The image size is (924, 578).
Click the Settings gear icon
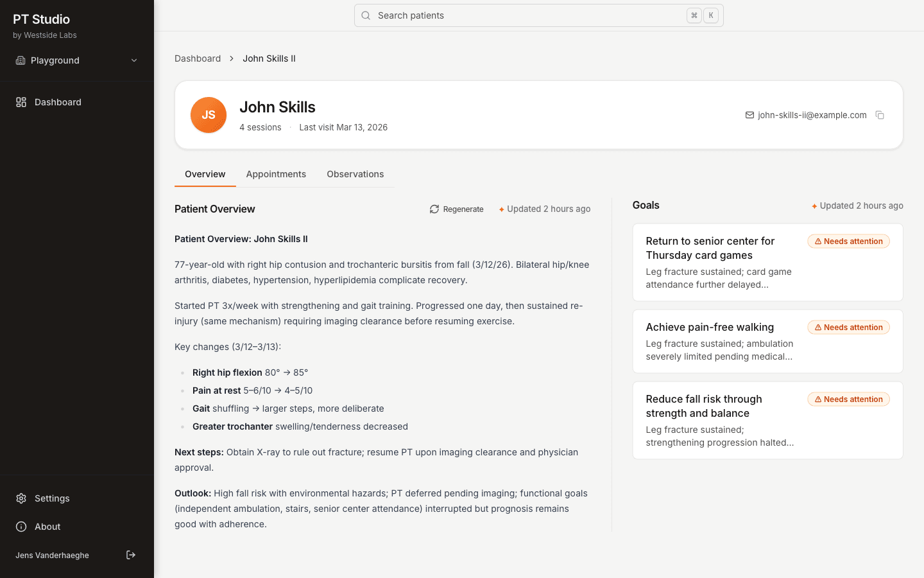[x=20, y=498]
